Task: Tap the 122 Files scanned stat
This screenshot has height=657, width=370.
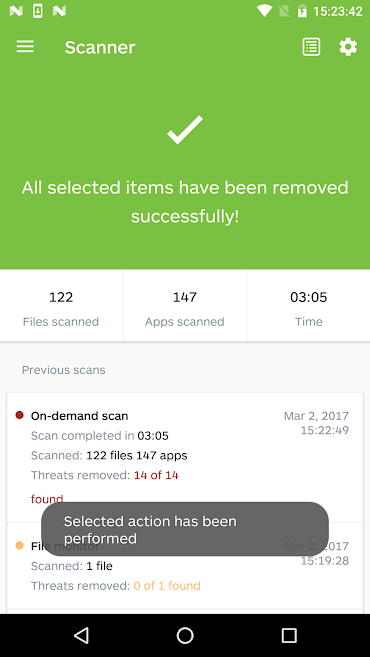Action: coord(61,305)
